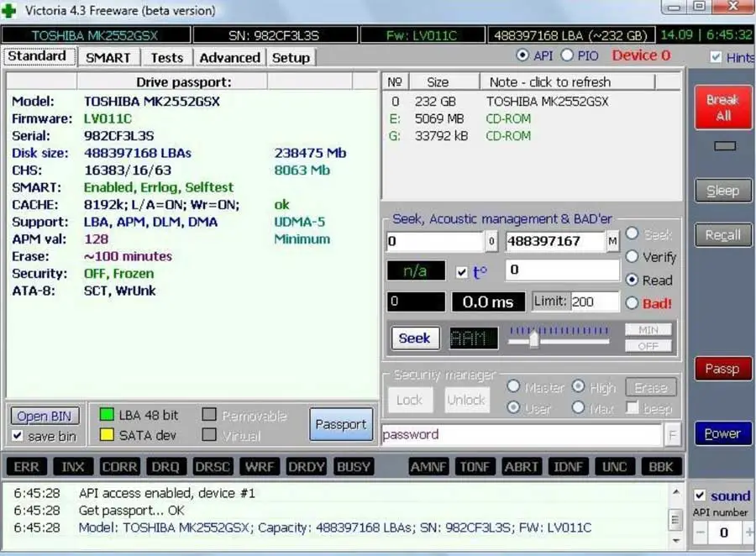This screenshot has height=556, width=756.
Task: Click the Sleep button
Action: 723,191
